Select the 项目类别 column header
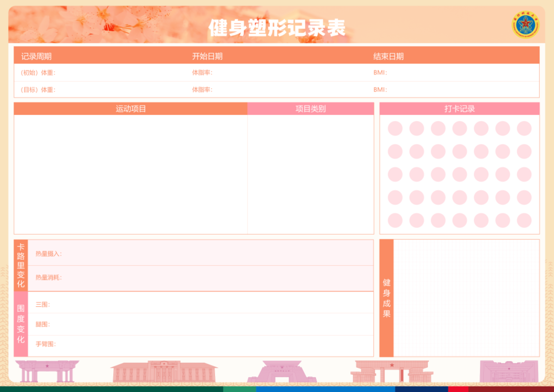The image size is (554, 392). (x=310, y=109)
